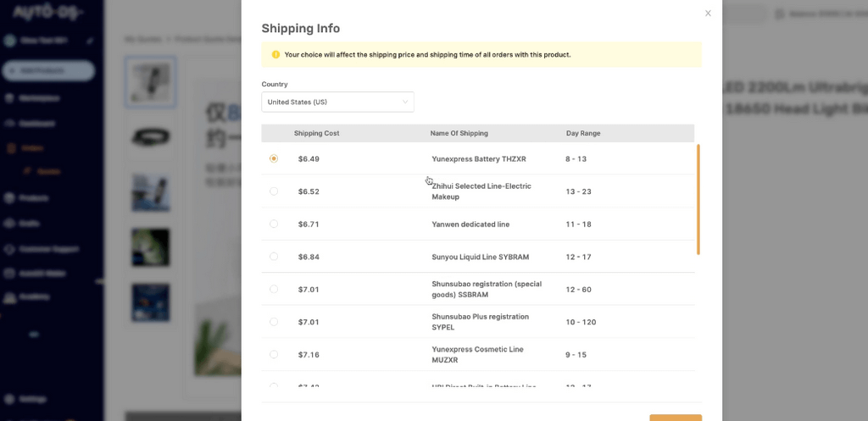
Task: Select the black headband strap thumbnail in background
Action: pos(151,137)
